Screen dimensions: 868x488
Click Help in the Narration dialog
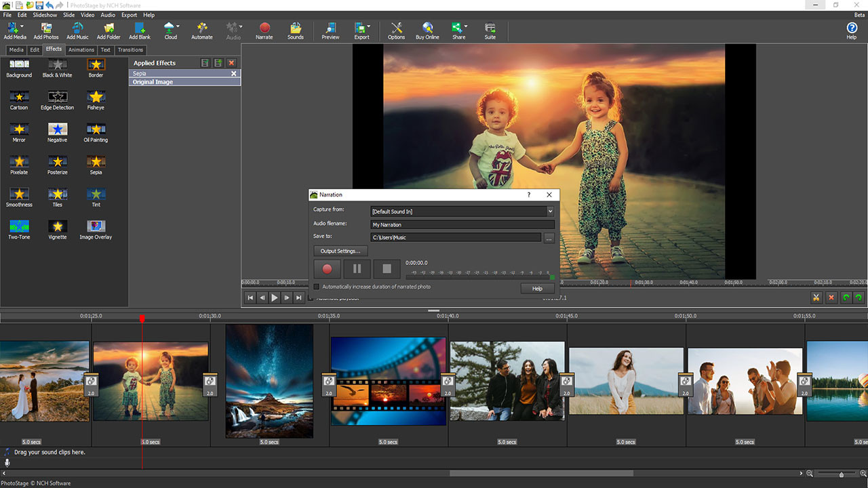tap(536, 288)
